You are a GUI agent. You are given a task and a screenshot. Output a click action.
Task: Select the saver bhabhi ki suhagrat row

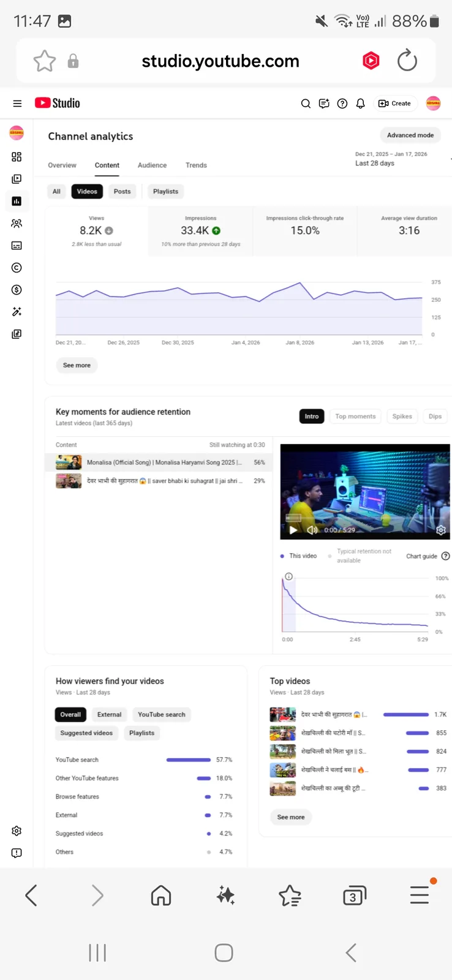160,481
